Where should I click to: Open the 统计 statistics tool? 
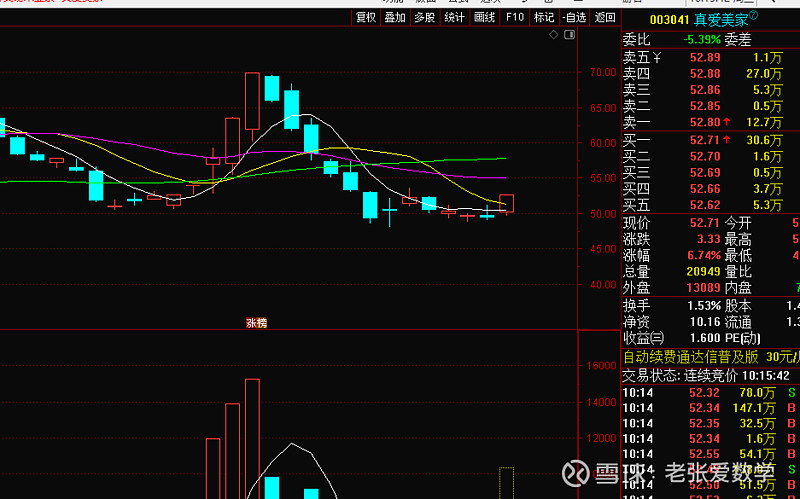coord(454,17)
